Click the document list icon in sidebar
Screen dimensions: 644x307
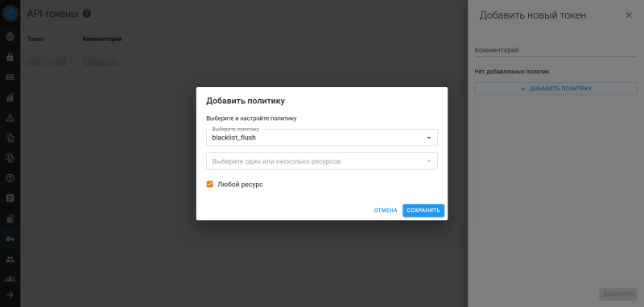(10, 198)
